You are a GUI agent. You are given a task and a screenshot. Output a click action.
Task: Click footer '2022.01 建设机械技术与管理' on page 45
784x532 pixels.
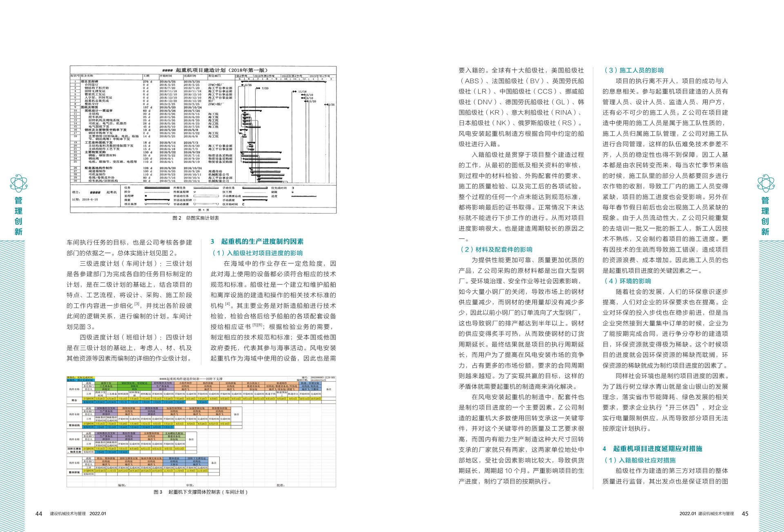point(707,514)
